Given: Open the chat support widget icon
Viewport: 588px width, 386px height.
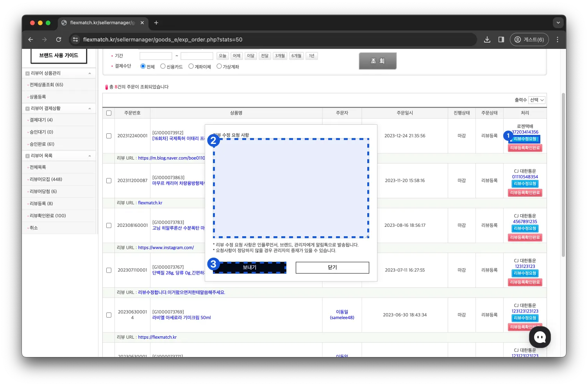Looking at the screenshot, I should 540,337.
